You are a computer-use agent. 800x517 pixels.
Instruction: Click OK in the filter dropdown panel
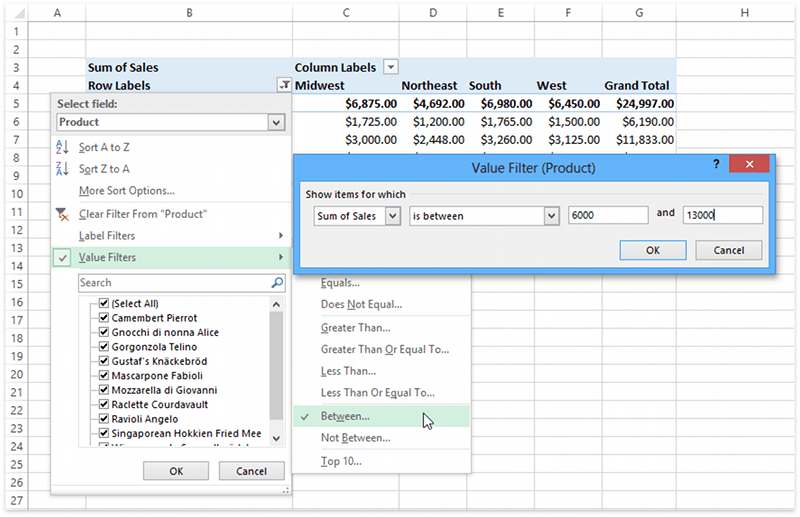[x=176, y=471]
